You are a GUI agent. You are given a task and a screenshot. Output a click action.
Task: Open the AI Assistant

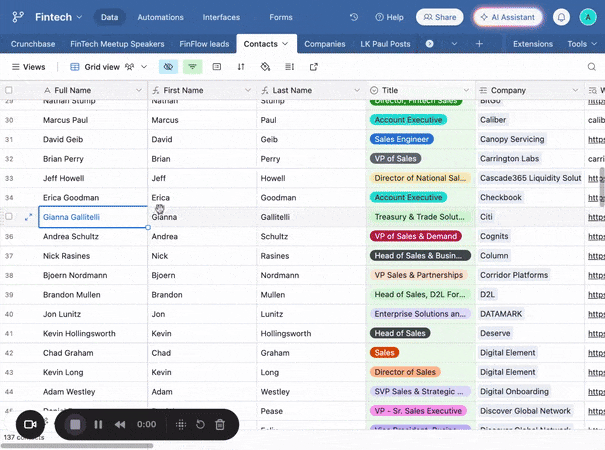point(508,17)
